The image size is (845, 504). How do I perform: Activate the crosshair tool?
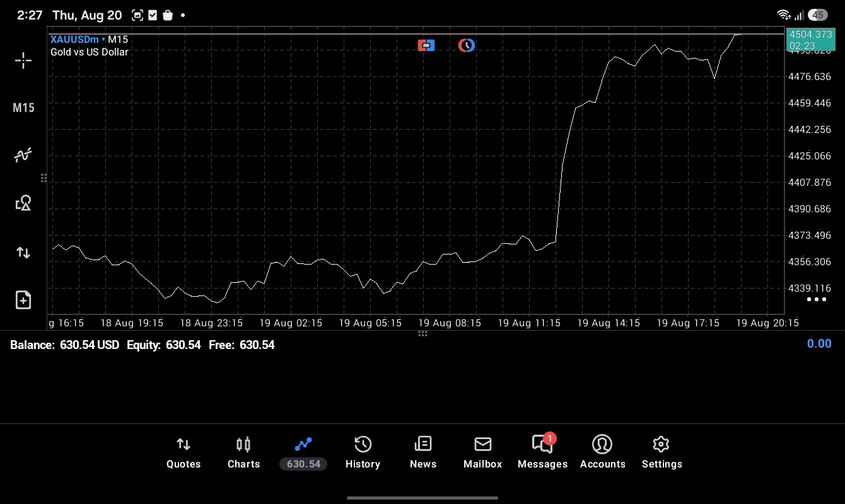click(x=23, y=60)
